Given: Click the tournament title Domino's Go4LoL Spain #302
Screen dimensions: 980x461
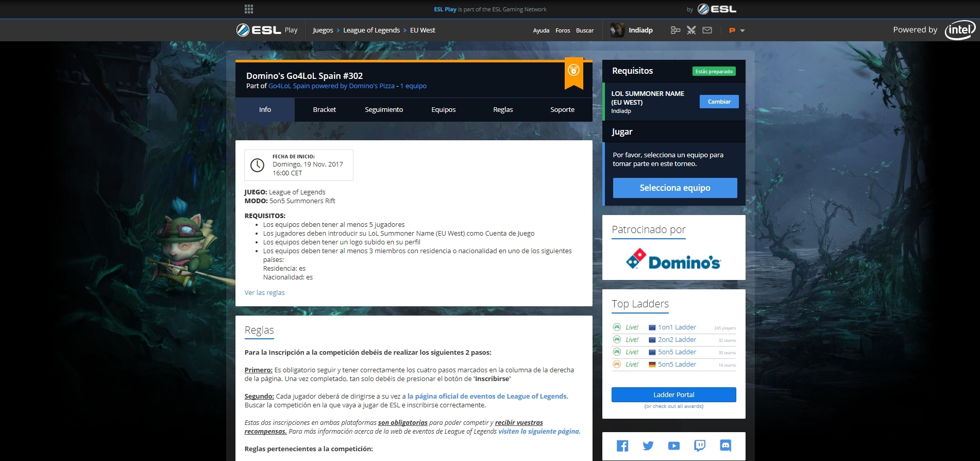Looking at the screenshot, I should point(305,75).
